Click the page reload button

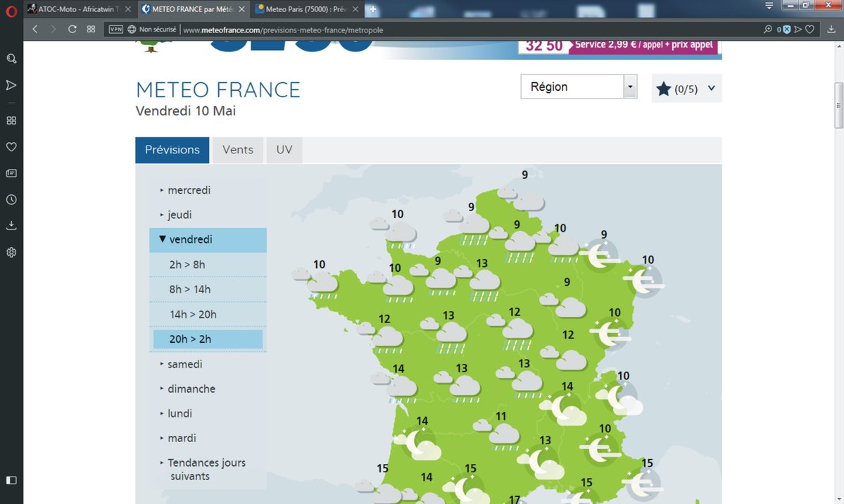pyautogui.click(x=73, y=30)
